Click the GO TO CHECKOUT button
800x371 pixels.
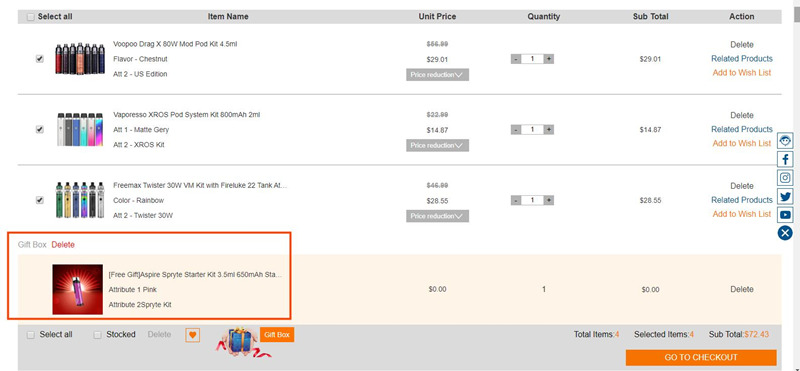701,357
